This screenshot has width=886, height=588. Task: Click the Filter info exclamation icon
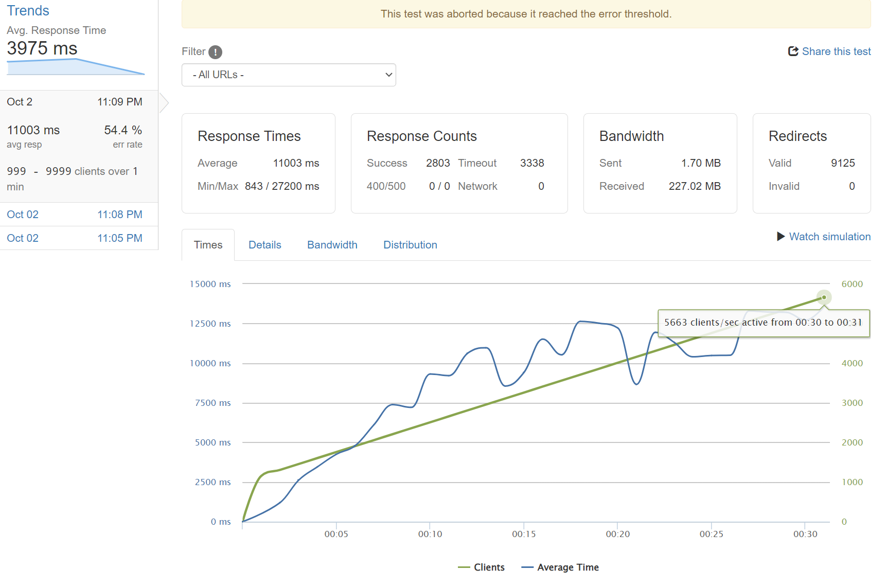215,52
